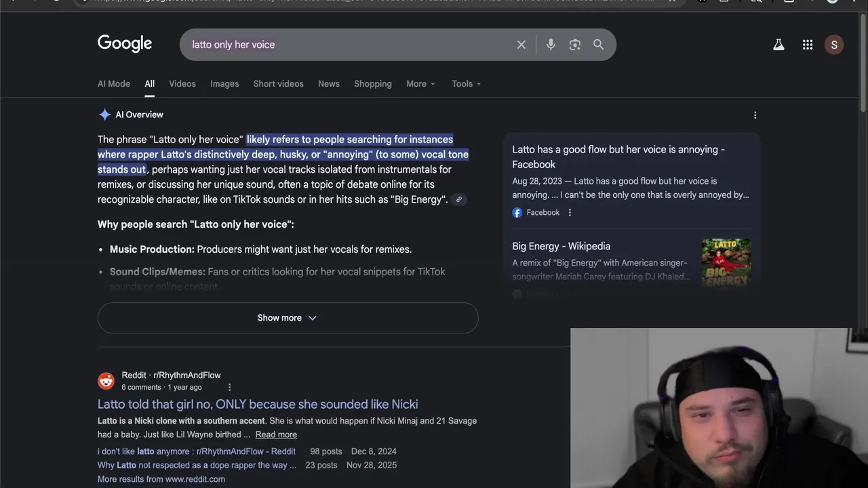Open the Shopping tab
Screen dimensions: 868x488
click(x=373, y=84)
